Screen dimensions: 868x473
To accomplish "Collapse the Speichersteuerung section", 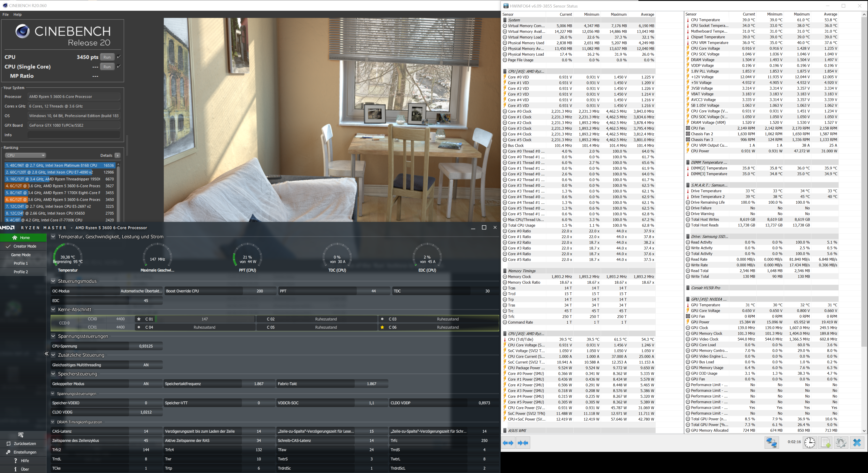I will tap(53, 374).
